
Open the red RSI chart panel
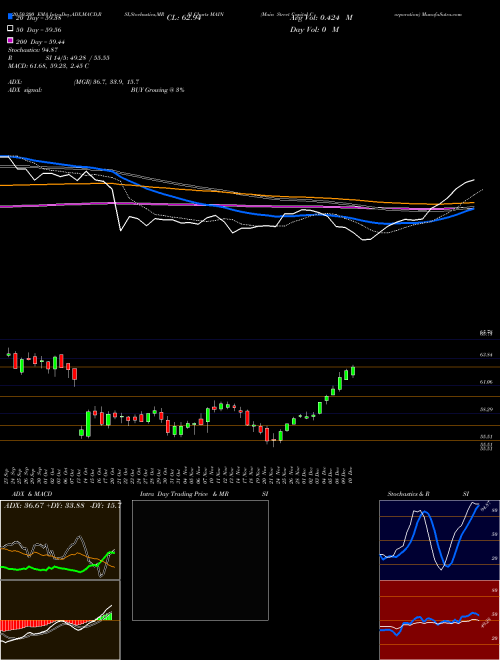[439, 620]
